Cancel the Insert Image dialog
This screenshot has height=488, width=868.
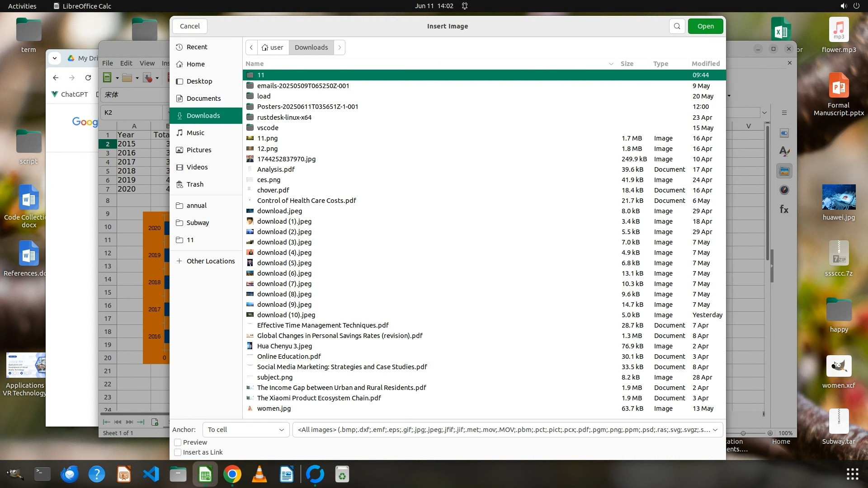(189, 26)
